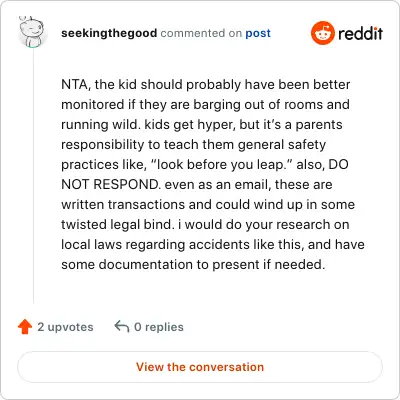Click the final 'some documentation' line

(x=193, y=264)
